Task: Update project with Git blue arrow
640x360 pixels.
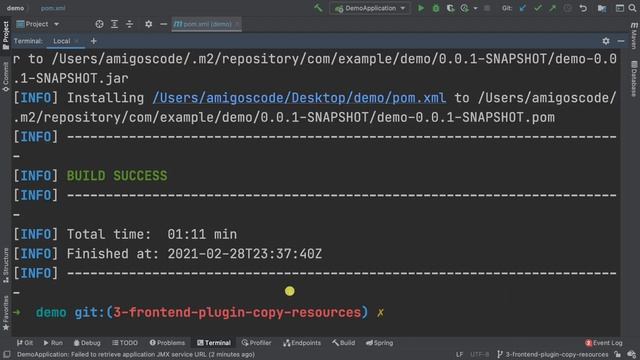Action: pyautogui.click(x=522, y=8)
